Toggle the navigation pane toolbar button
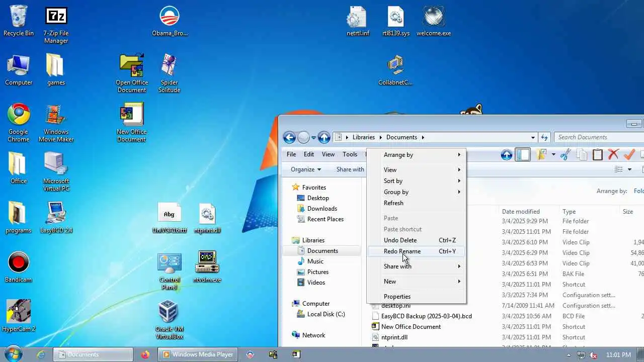Image resolution: width=644 pixels, height=362 pixels. [x=523, y=155]
